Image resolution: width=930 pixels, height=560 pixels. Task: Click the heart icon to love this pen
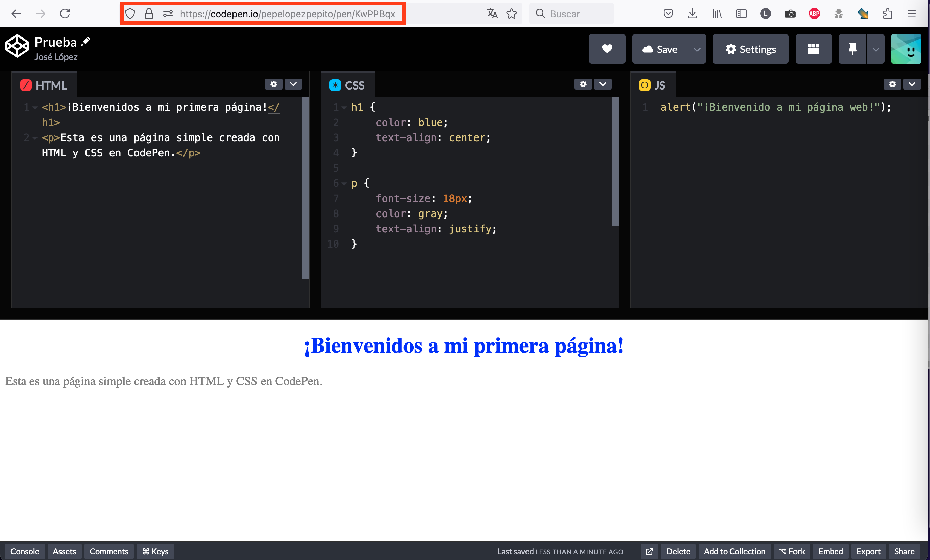point(607,49)
